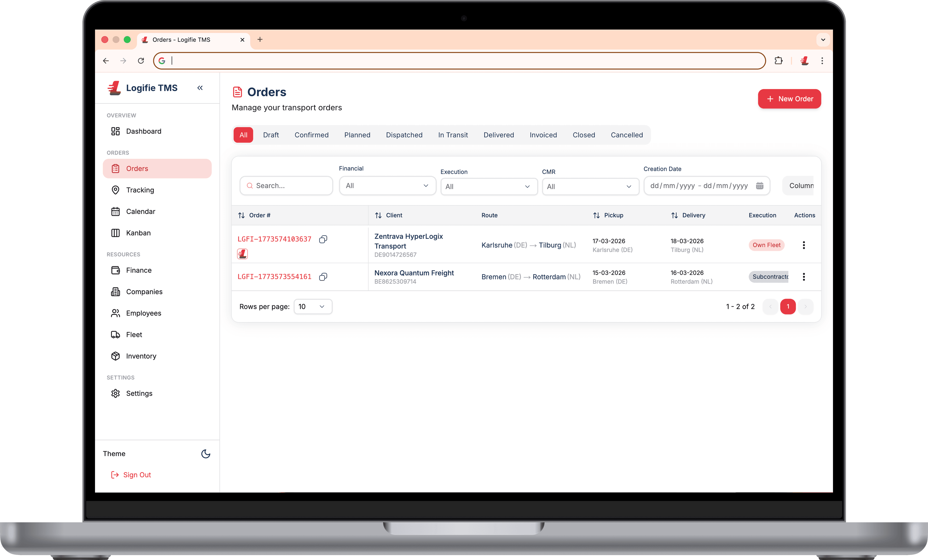Focus the browser address bar

[x=459, y=61]
